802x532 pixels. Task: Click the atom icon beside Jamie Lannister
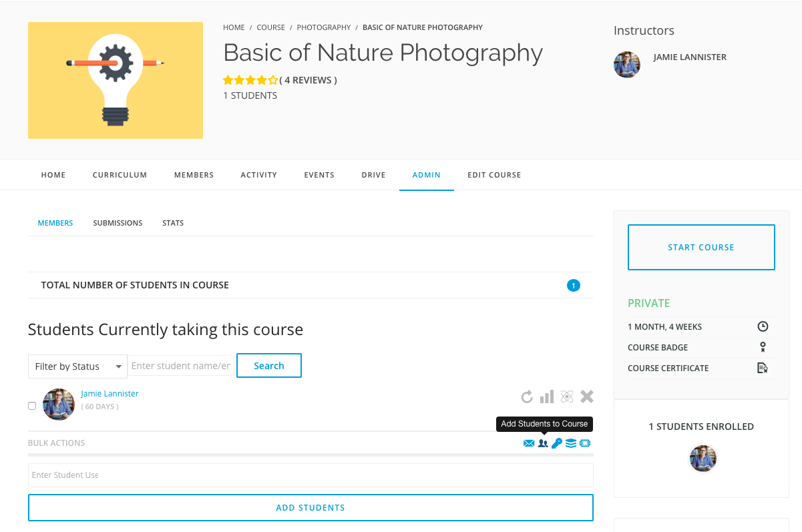(567, 397)
